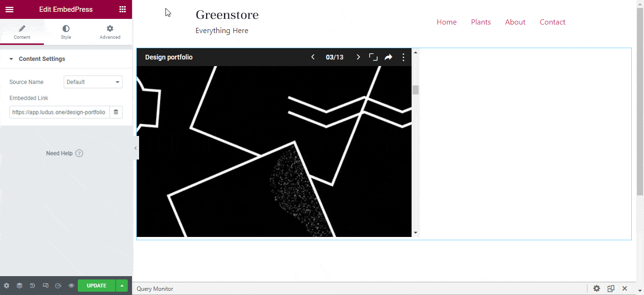This screenshot has width=644, height=295.
Task: Switch to the Style tab
Action: click(66, 32)
